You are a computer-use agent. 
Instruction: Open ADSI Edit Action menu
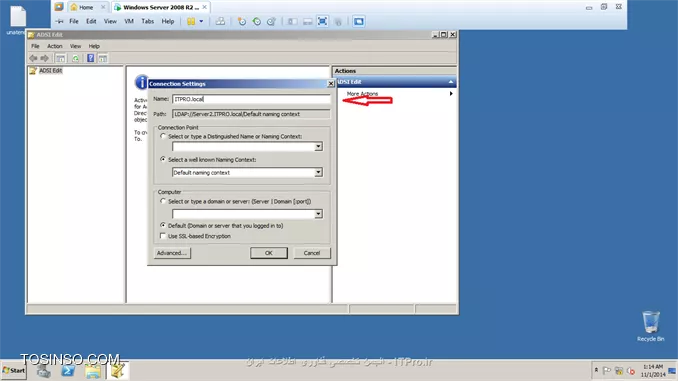pyautogui.click(x=55, y=46)
